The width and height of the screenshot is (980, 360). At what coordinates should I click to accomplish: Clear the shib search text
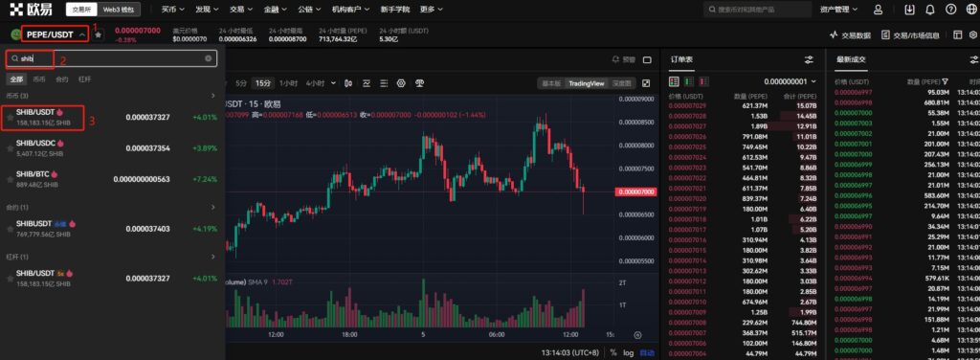(208, 58)
